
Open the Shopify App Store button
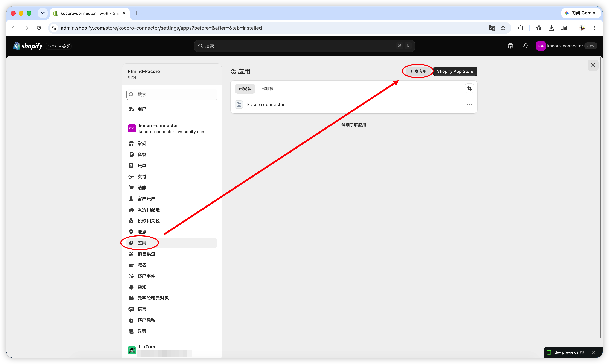coord(455,71)
